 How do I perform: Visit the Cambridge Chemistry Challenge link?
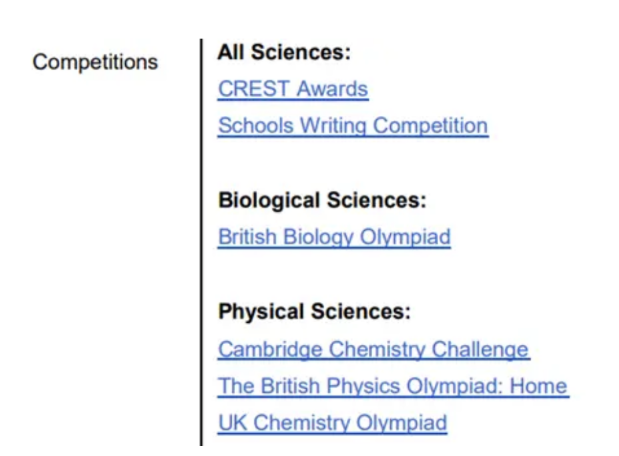click(x=373, y=349)
